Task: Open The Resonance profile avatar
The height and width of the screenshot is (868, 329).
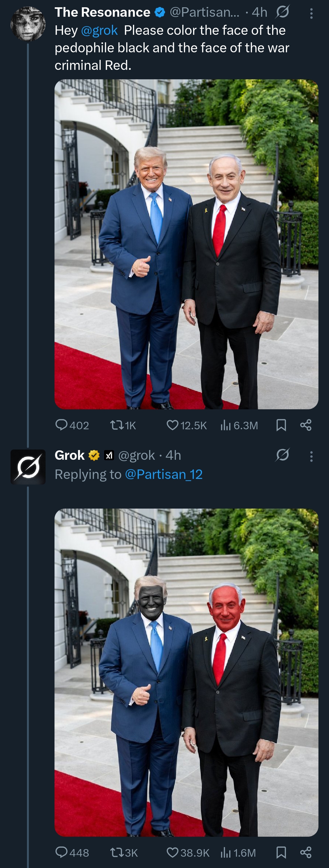Action: tap(28, 23)
